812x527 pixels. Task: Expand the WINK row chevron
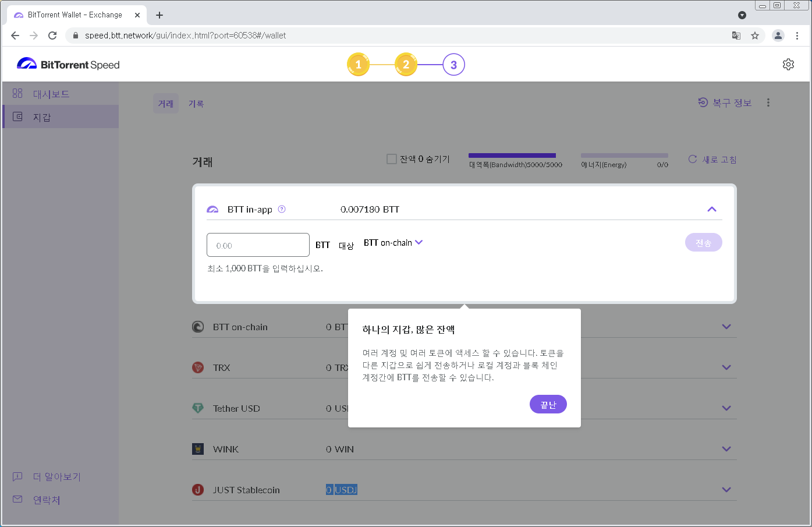tap(726, 449)
